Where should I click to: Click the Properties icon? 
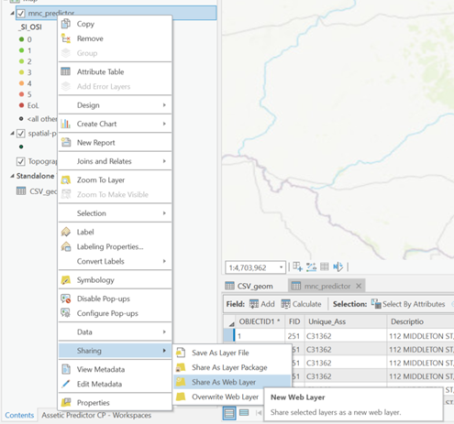click(66, 402)
